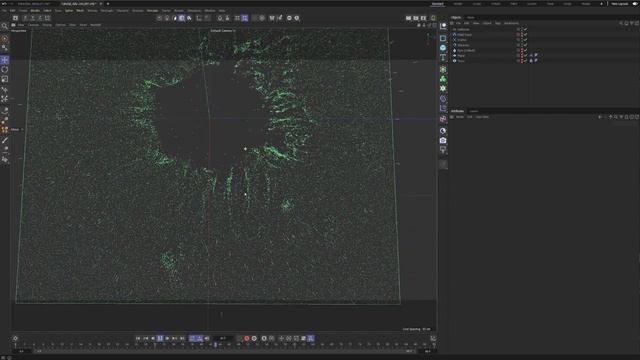The width and height of the screenshot is (640, 360).
Task: Pause the animation playback
Action: coord(160,338)
